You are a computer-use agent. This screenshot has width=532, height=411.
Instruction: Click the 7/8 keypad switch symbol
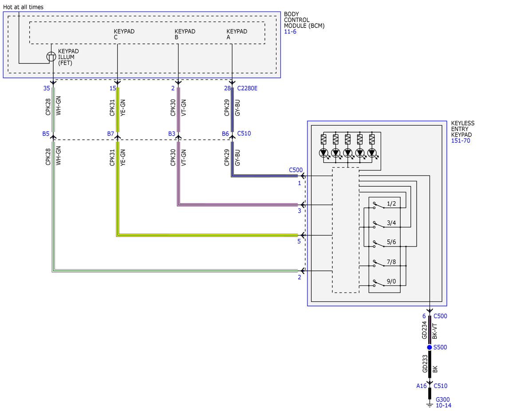click(x=378, y=263)
